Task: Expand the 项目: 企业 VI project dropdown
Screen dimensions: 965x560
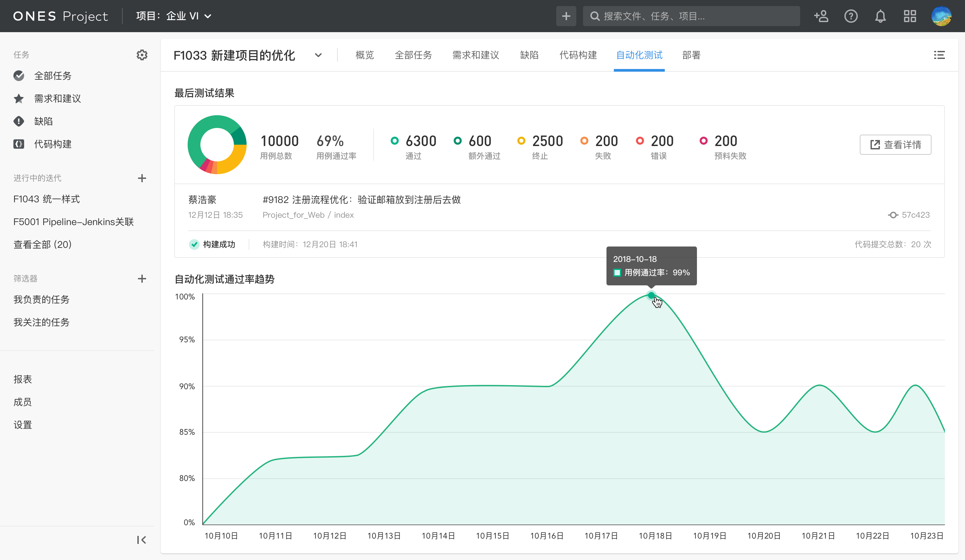Action: click(174, 16)
